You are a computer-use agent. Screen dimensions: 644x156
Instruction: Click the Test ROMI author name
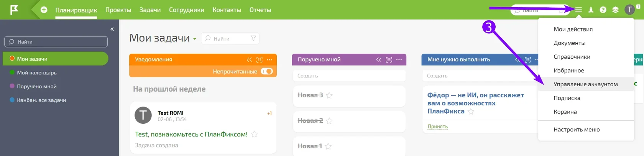pyautogui.click(x=171, y=113)
